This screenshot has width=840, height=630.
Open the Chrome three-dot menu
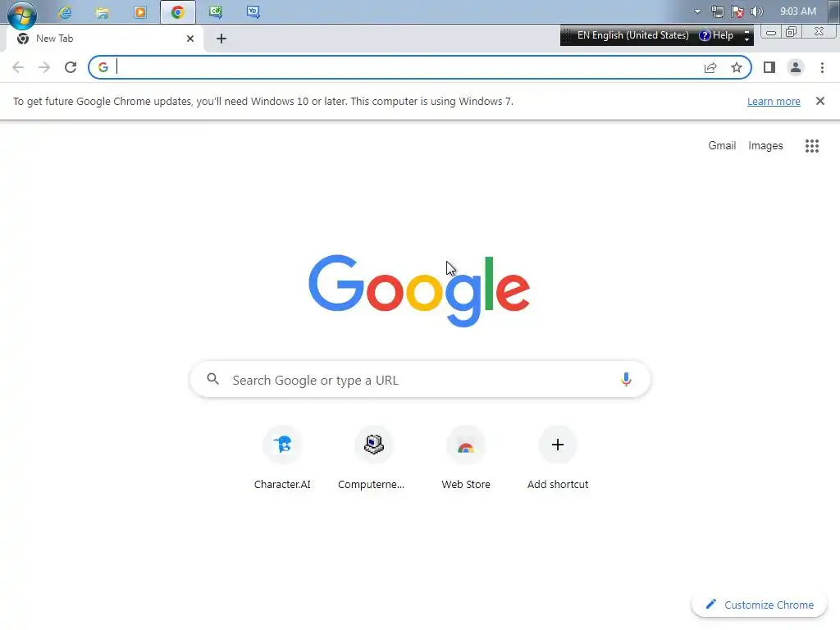pos(822,67)
